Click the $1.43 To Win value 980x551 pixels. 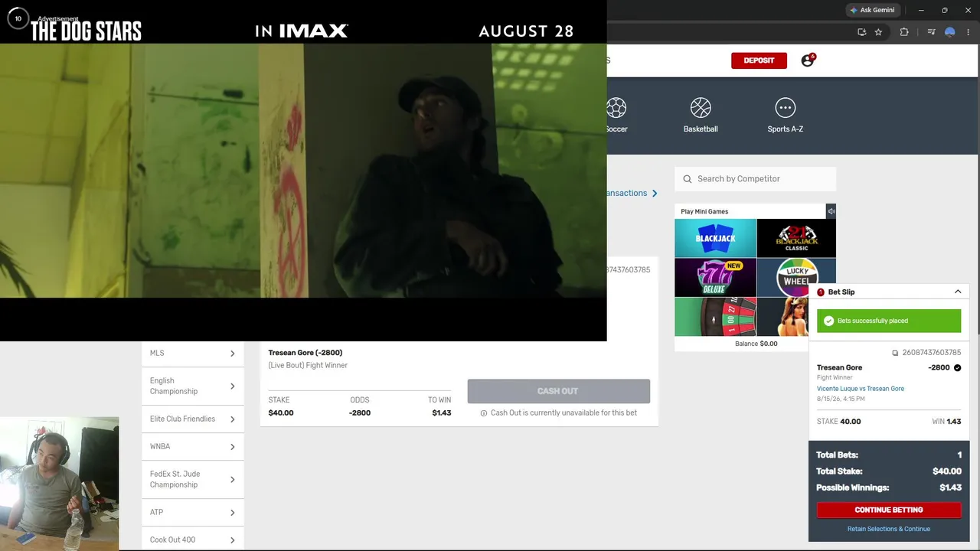442,413
